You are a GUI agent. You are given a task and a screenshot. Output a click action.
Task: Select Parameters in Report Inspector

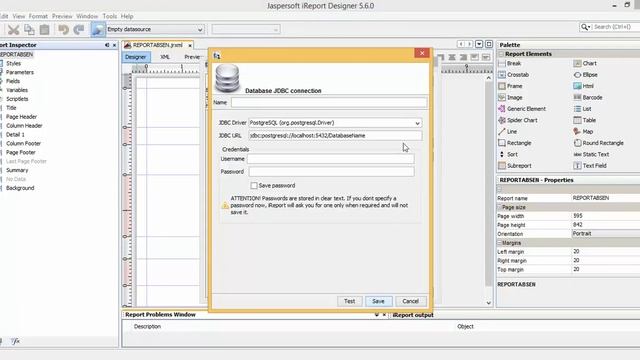point(20,72)
